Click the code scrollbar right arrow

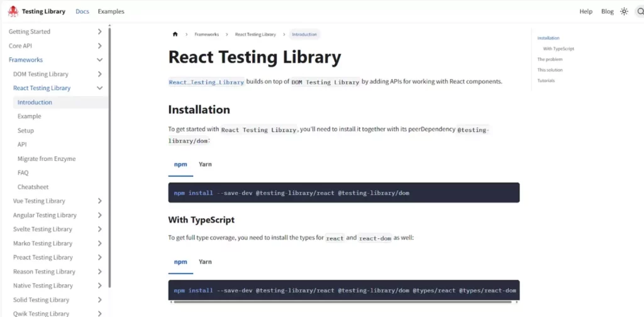coord(517,302)
